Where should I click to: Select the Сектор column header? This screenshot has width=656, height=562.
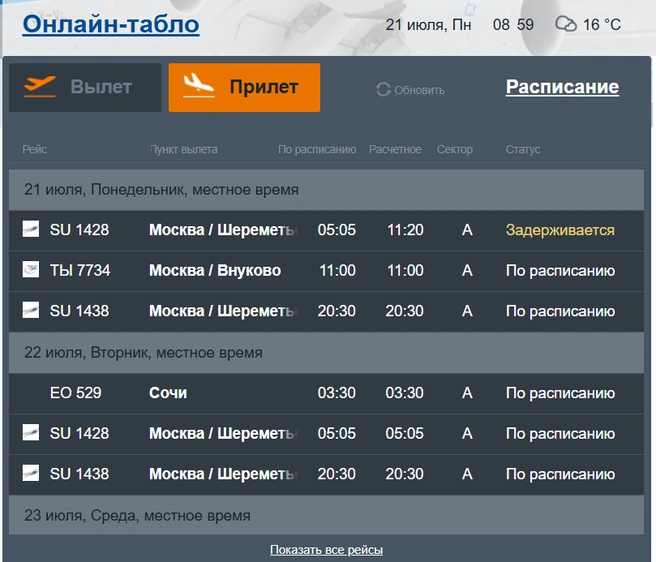[x=455, y=149]
